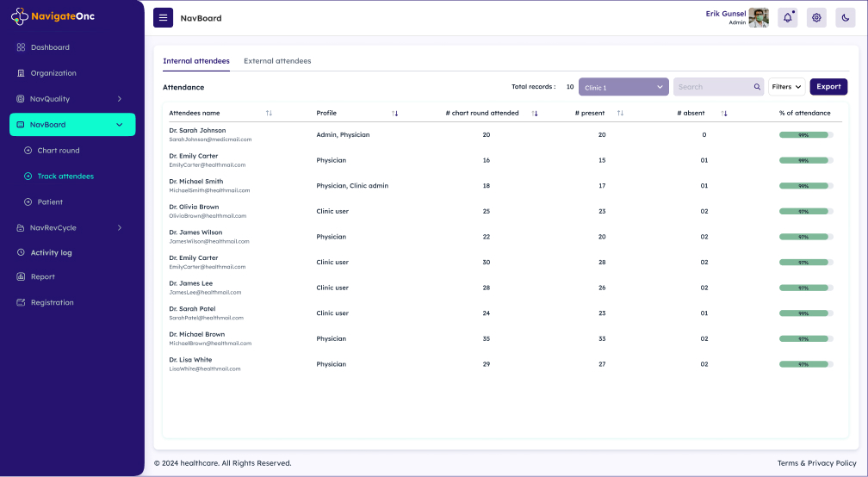This screenshot has width=868, height=477.
Task: Click the Export button
Action: coord(828,87)
